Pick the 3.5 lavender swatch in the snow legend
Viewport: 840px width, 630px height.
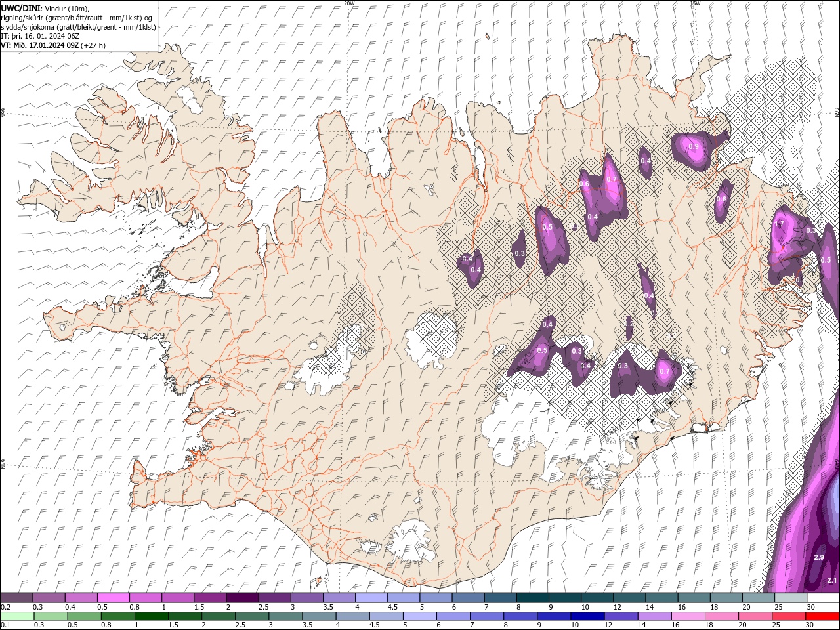[x=338, y=598]
